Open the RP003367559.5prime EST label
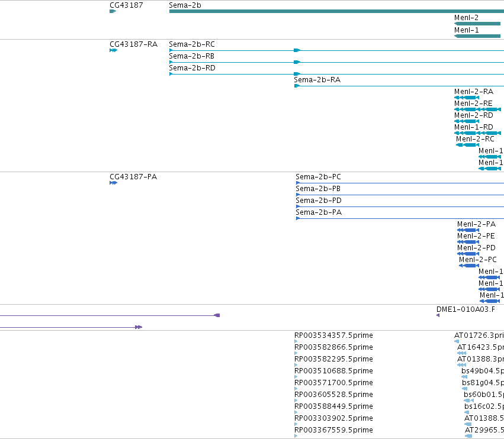This screenshot has width=504, height=439. pos(333,430)
